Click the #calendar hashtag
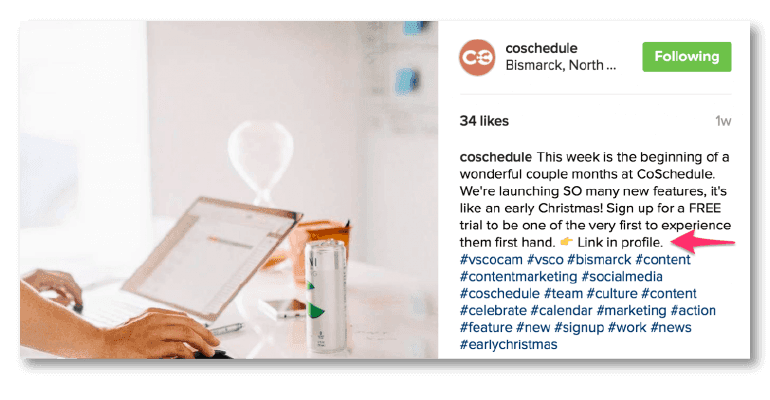 tap(567, 311)
